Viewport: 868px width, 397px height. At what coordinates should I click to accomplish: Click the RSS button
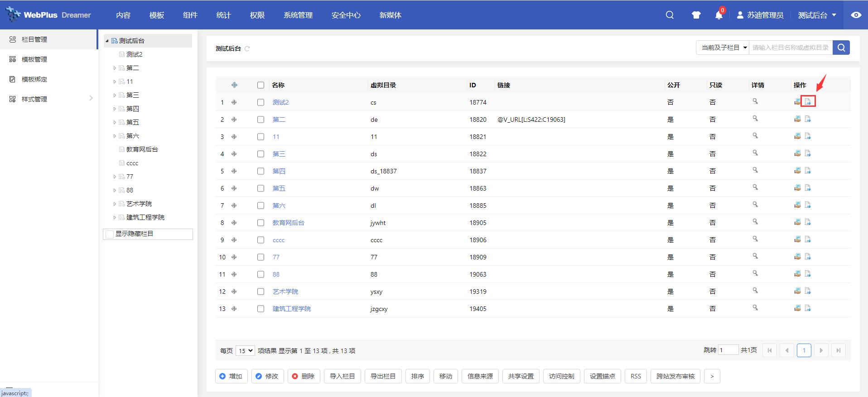pos(636,376)
